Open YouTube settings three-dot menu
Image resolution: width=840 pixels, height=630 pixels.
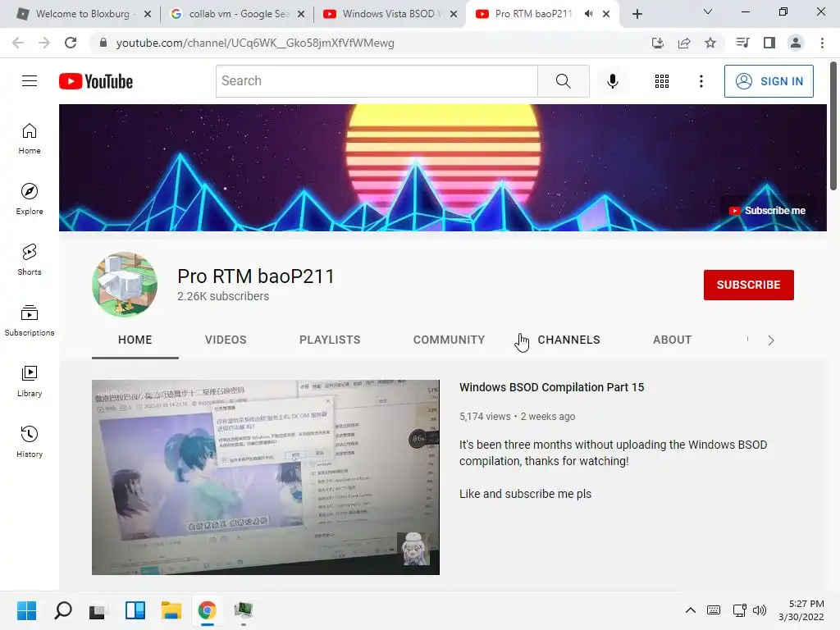[701, 81]
